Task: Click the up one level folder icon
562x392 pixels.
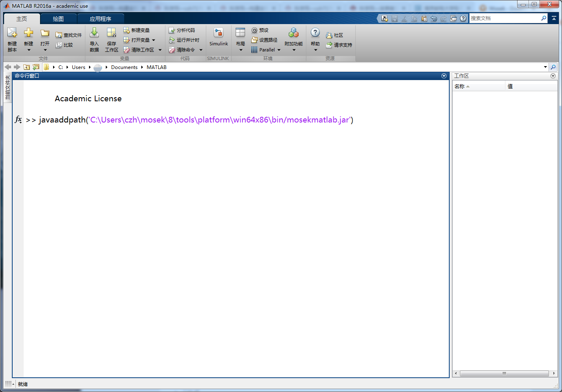Action: [27, 67]
